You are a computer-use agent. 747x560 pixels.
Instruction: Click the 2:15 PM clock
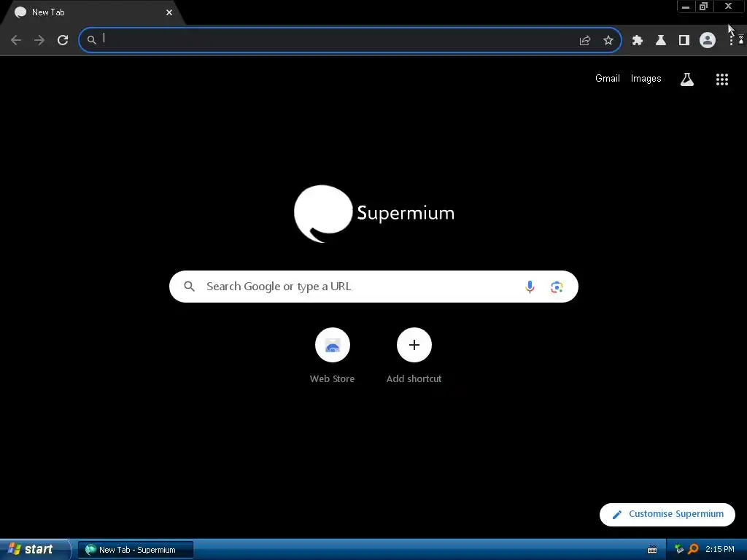[720, 549]
